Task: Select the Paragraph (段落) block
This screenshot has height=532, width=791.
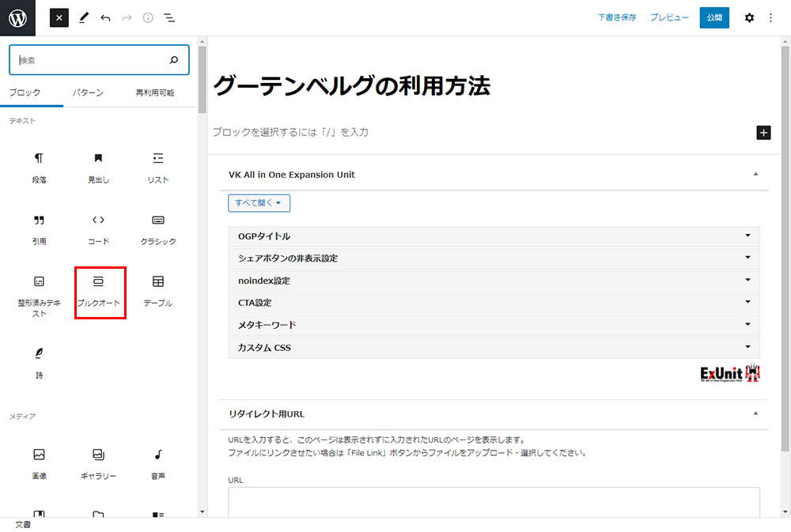Action: tap(39, 168)
